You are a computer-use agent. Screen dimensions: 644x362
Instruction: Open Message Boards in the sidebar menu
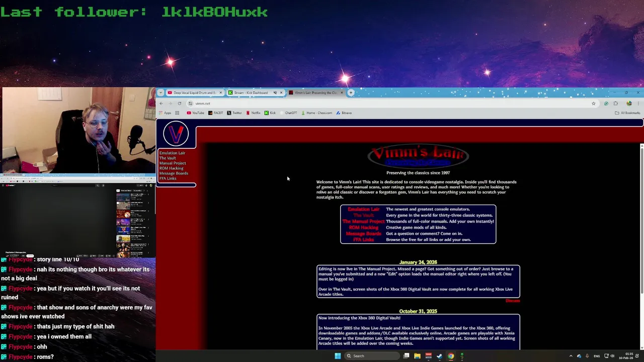(x=174, y=173)
